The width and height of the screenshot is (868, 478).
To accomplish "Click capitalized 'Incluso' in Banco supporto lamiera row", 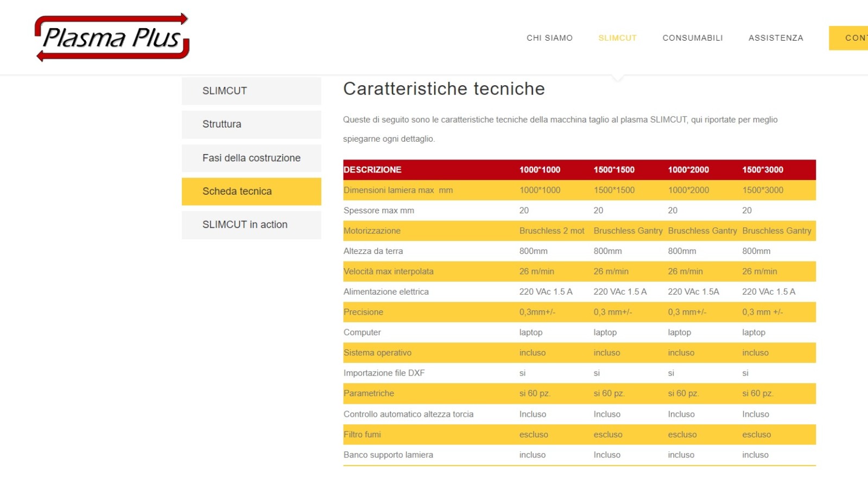I will [x=607, y=455].
